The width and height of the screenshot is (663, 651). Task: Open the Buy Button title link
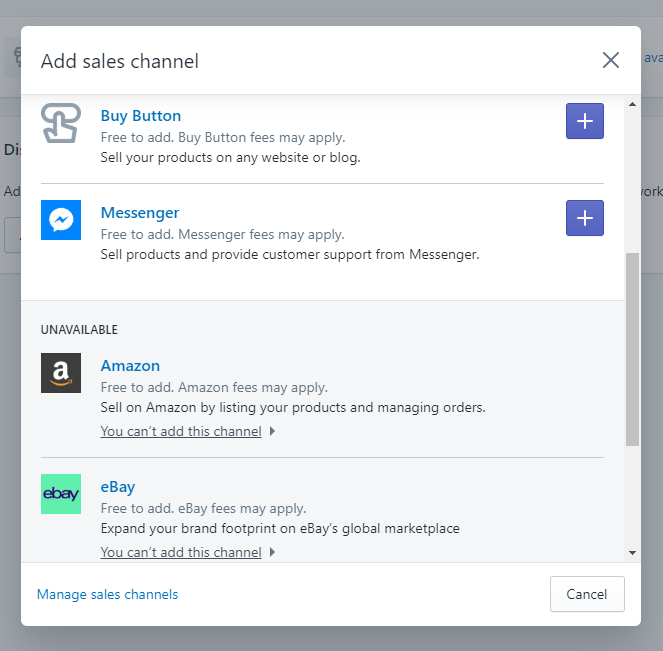tap(141, 116)
